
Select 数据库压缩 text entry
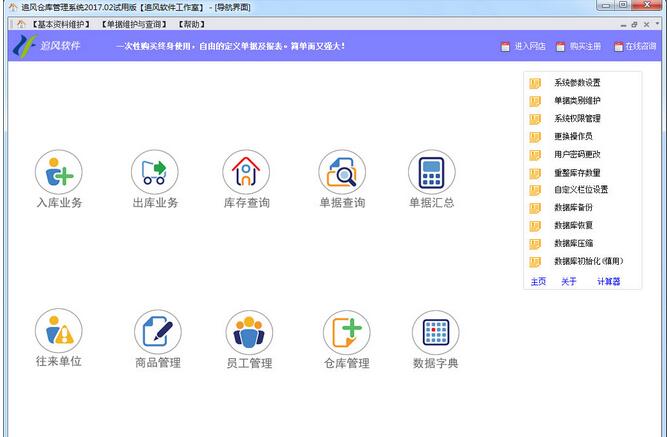[x=573, y=243]
